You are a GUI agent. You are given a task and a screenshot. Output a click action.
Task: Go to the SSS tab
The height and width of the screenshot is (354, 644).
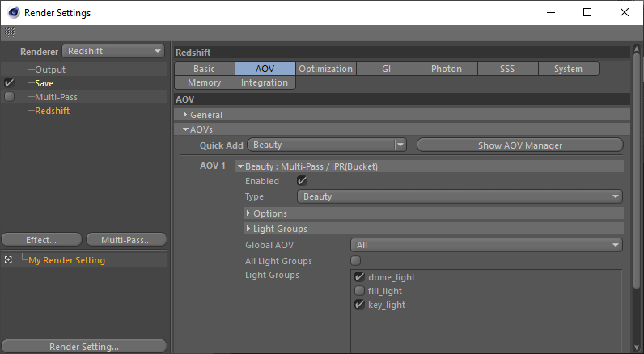507,69
